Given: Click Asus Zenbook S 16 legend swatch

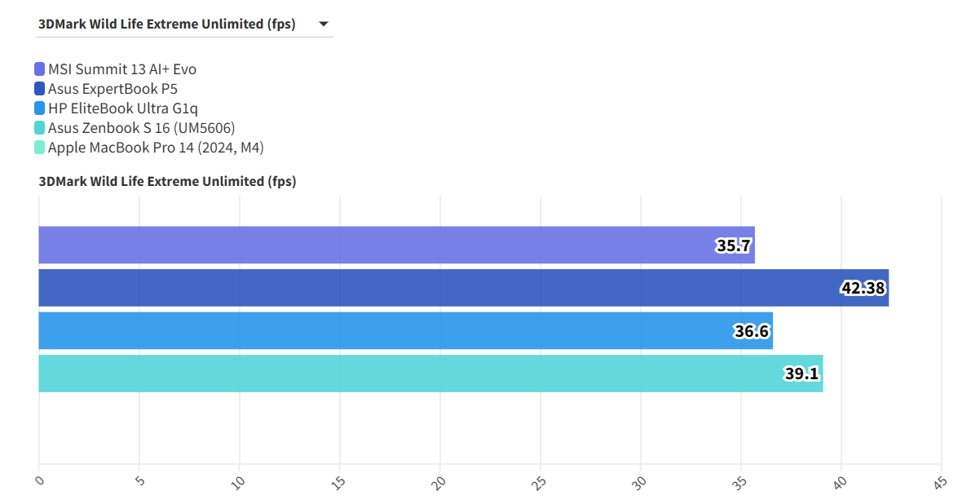Looking at the screenshot, I should point(40,128).
